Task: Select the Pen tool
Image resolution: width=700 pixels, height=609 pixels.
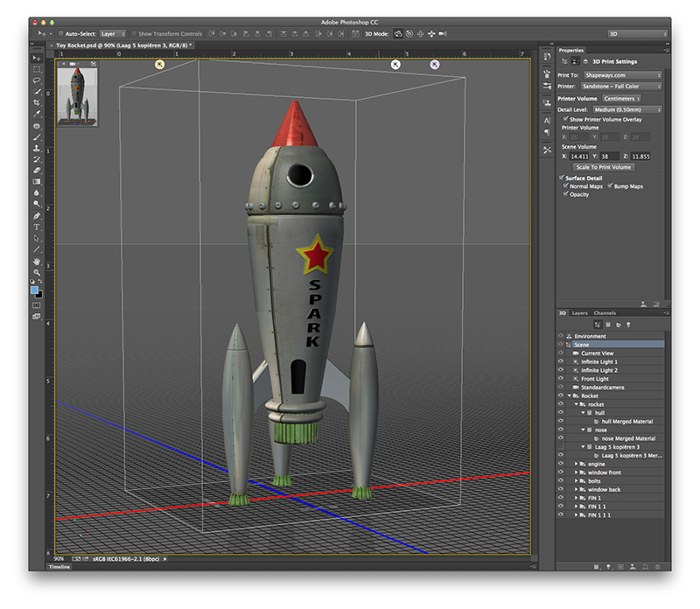Action: tap(37, 215)
